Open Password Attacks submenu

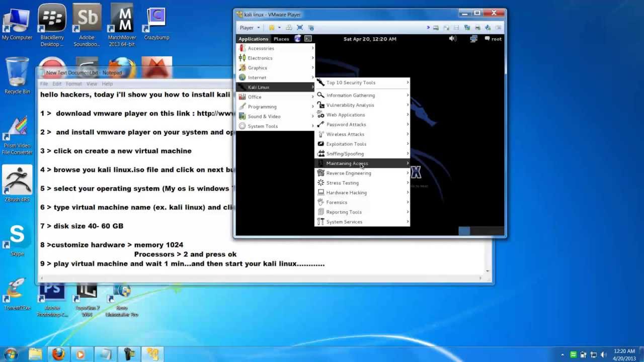coord(363,124)
